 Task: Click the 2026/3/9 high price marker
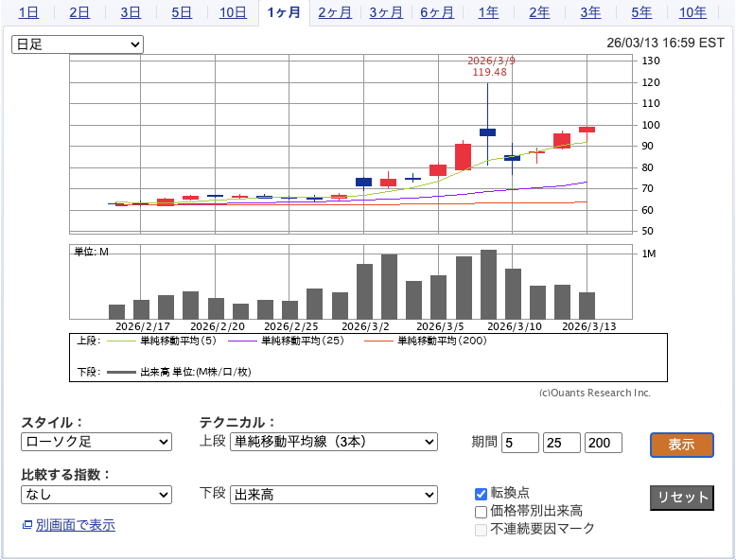click(489, 66)
